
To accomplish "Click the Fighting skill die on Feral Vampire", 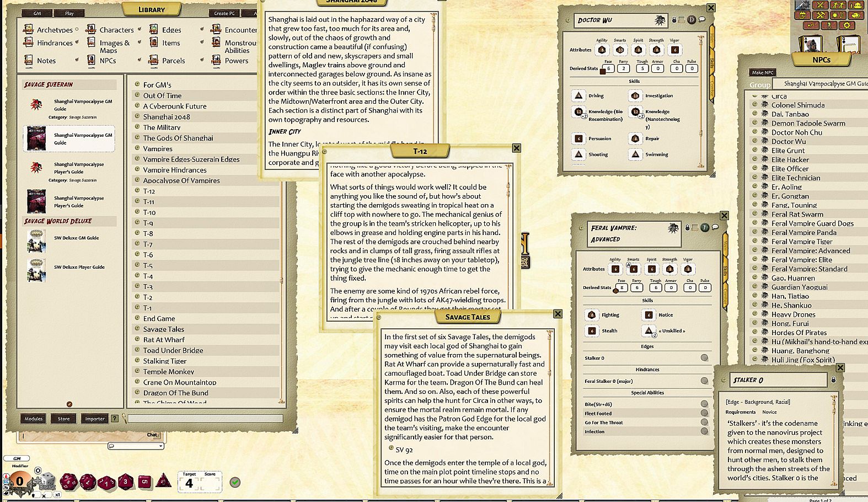I will [x=592, y=315].
